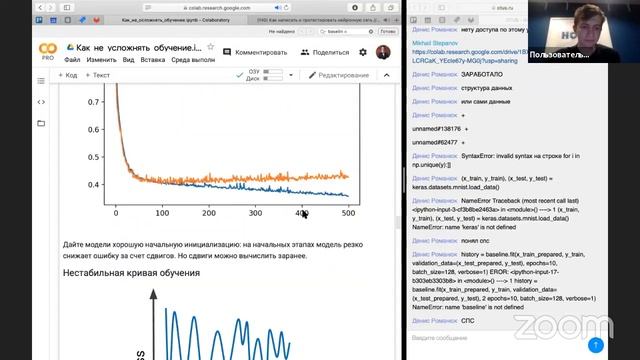Screen dimensions: 640x360
Task: Add a code cell with + Код
Action: [x=67, y=75]
